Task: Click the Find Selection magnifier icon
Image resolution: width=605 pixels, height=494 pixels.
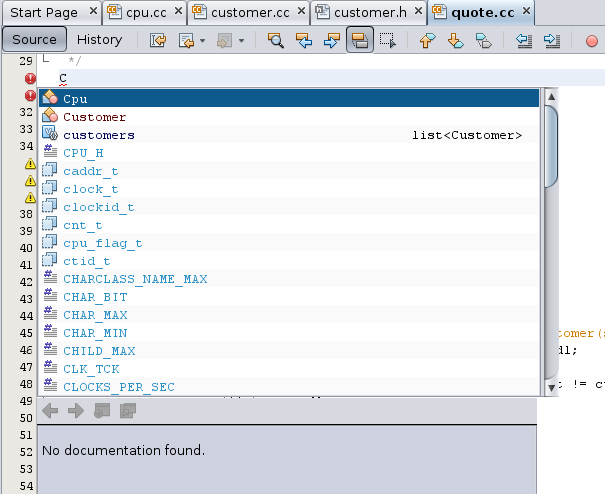Action: (x=277, y=41)
